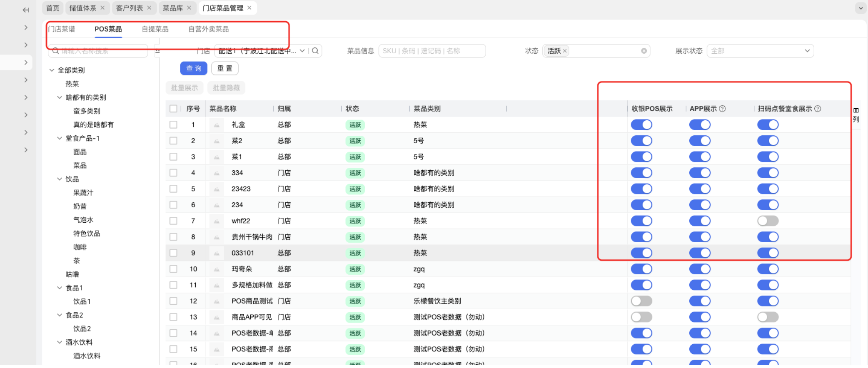The width and height of the screenshot is (868, 368).
Task: Toggle APP展示 for 贵州干锅牛肉
Action: (x=700, y=237)
